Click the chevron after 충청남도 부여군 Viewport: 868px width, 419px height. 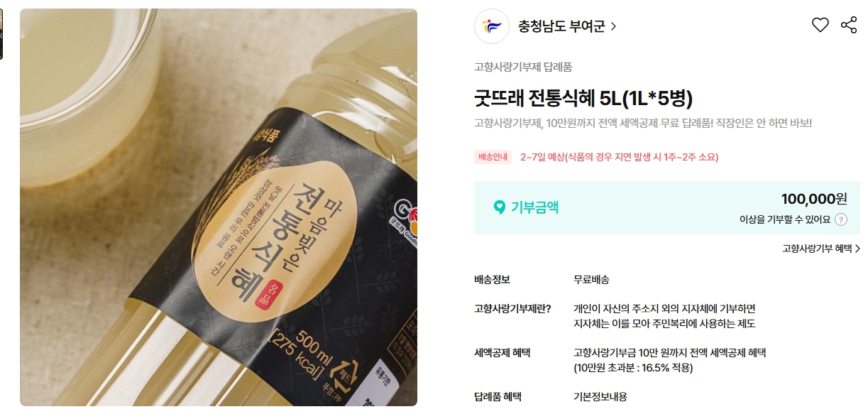pyautogui.click(x=613, y=27)
